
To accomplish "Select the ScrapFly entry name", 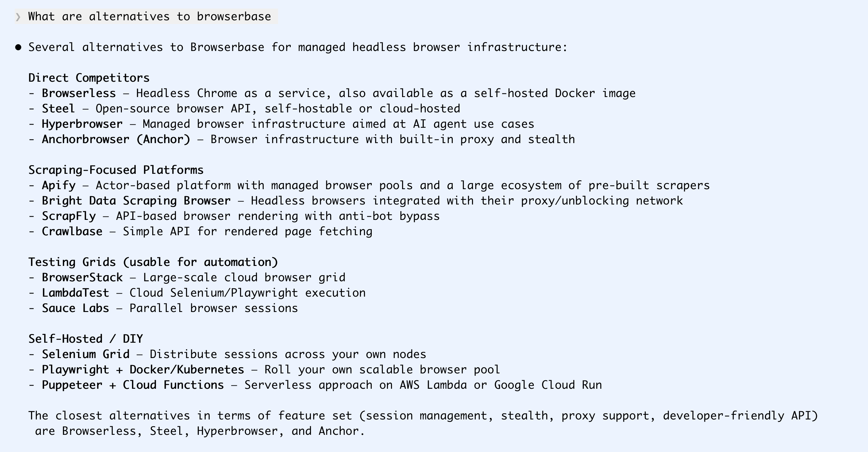I will point(68,216).
